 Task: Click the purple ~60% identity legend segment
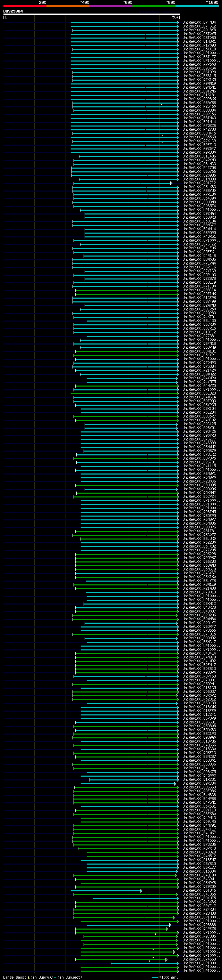pyautogui.click(x=111, y=6)
